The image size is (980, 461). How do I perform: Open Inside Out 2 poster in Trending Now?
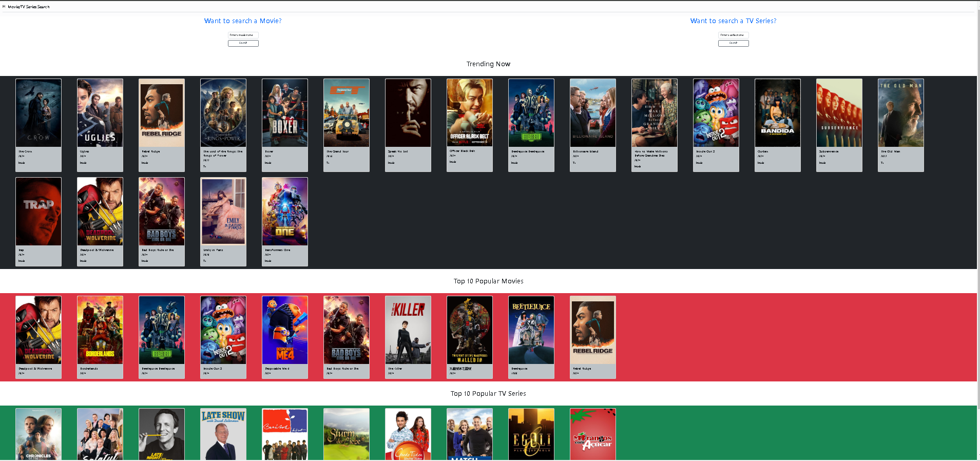716,113
